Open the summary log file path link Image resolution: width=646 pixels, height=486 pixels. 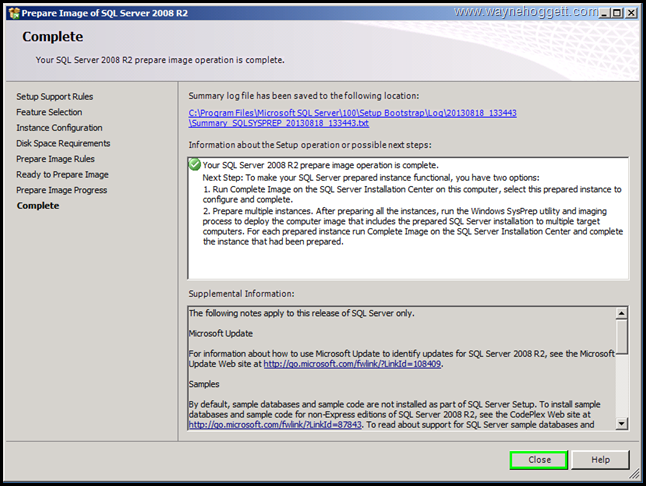(352, 118)
